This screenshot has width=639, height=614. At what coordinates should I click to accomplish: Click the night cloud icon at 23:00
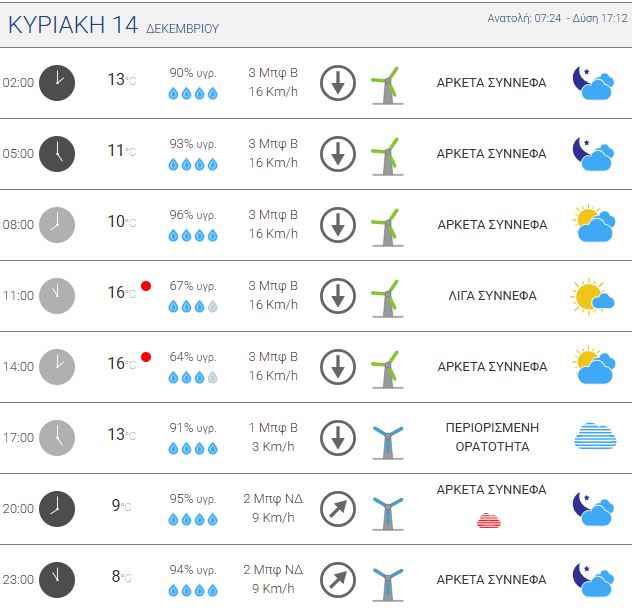[592, 579]
